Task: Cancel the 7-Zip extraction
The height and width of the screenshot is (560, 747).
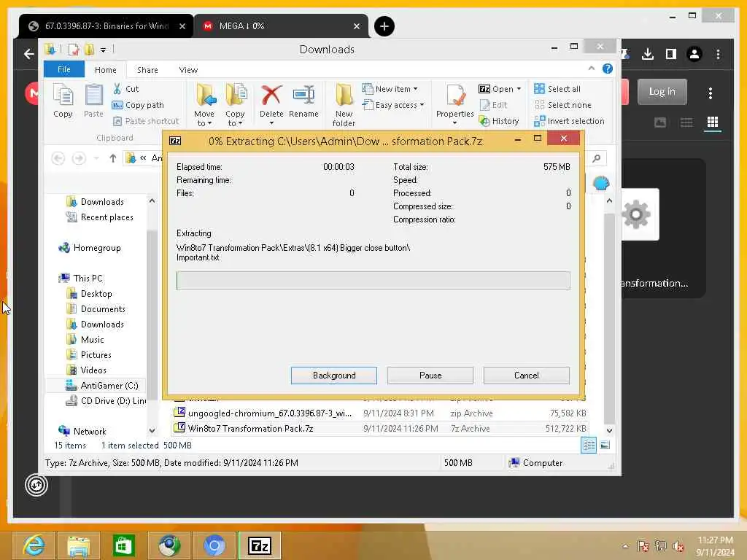Action: (527, 376)
